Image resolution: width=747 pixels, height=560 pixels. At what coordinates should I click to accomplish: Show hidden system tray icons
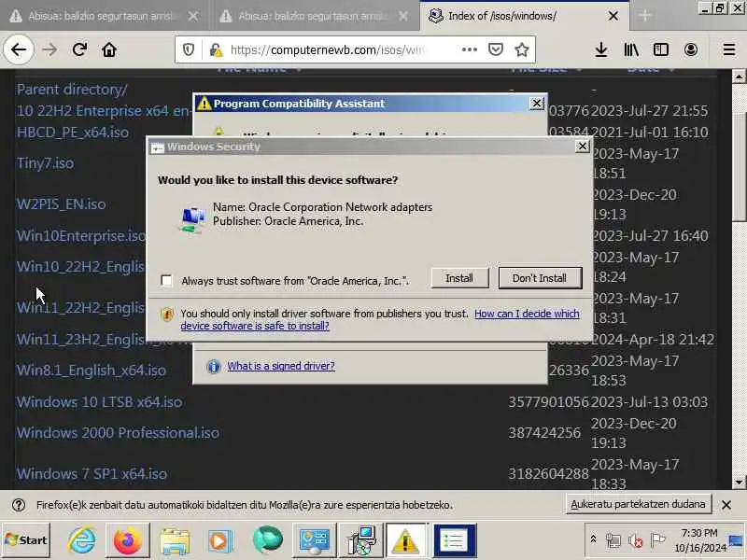(x=593, y=539)
